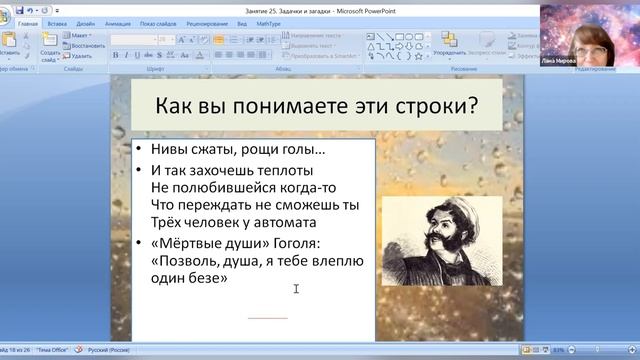This screenshot has width=640, height=360.
Task: Toggle strikethrough formatting
Action: click(x=148, y=55)
